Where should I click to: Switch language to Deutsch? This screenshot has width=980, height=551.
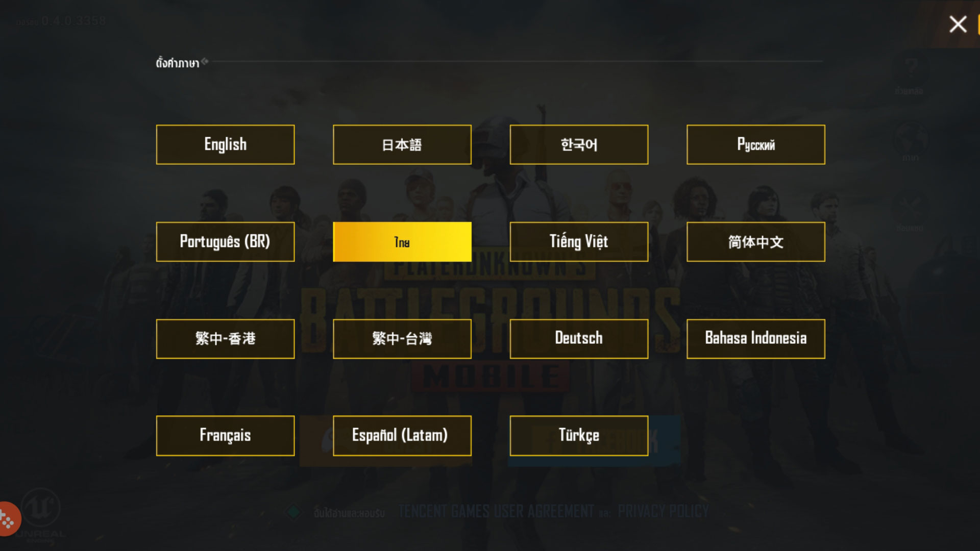pyautogui.click(x=579, y=339)
